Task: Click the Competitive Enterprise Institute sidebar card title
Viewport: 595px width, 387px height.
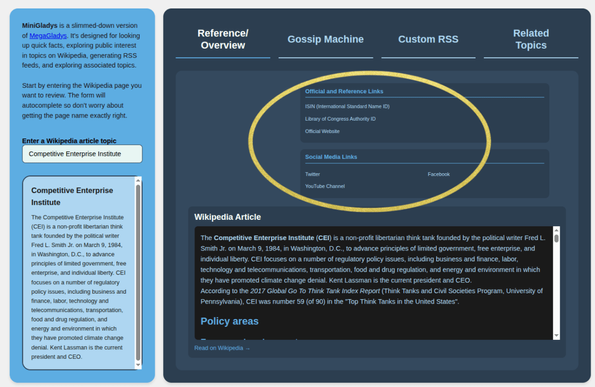Action: click(x=72, y=197)
